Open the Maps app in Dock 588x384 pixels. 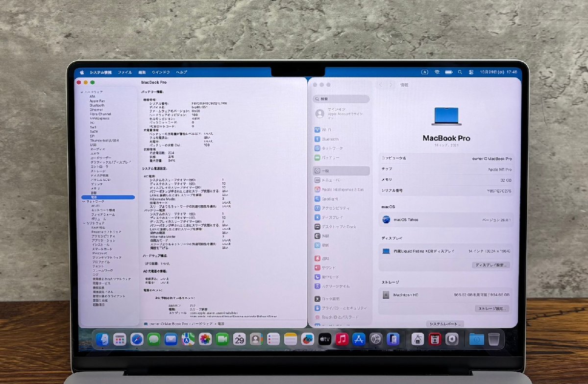[x=188, y=339]
